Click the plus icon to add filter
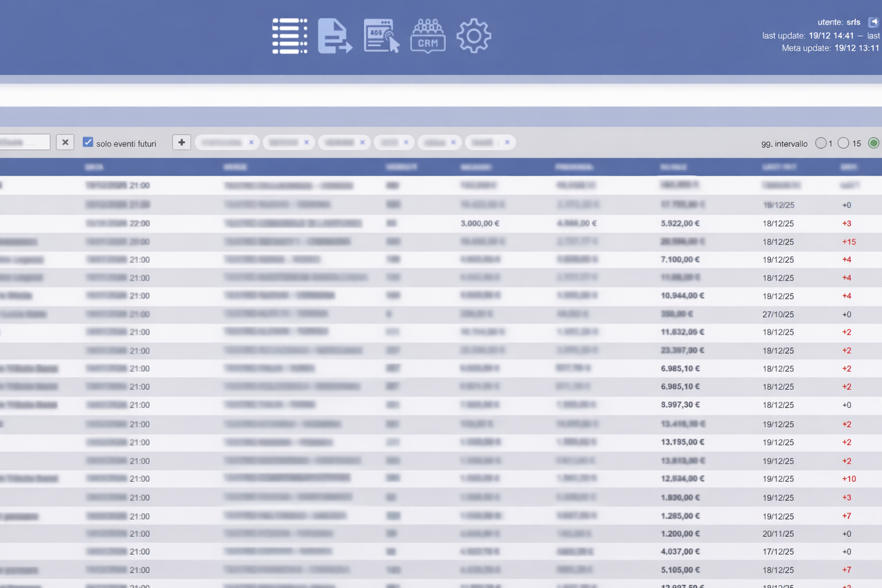The height and width of the screenshot is (588, 882). coord(181,142)
